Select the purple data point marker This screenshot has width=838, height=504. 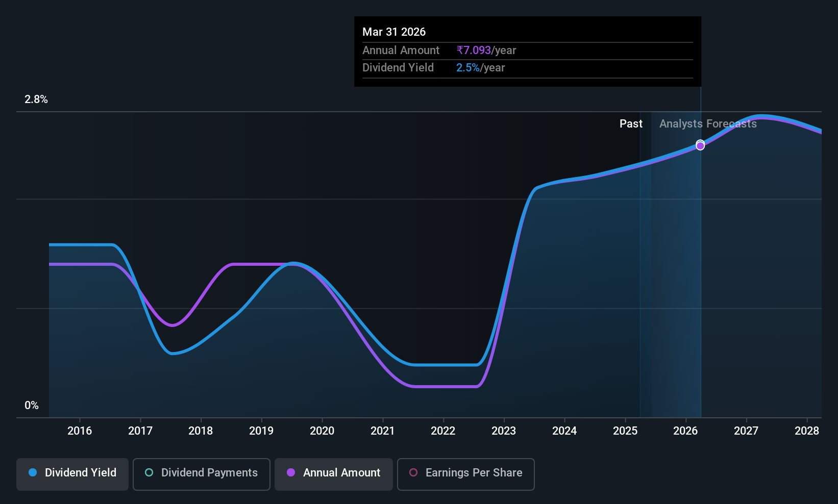700,146
